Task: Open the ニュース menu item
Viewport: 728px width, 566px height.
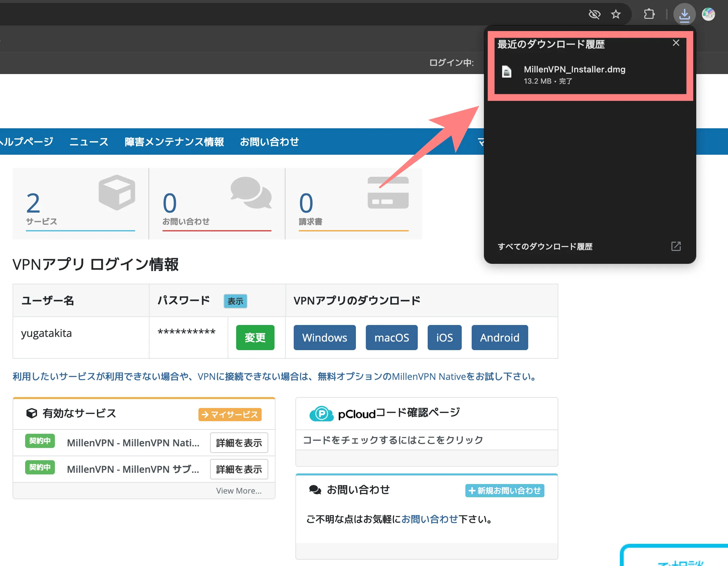Action: pyautogui.click(x=88, y=141)
